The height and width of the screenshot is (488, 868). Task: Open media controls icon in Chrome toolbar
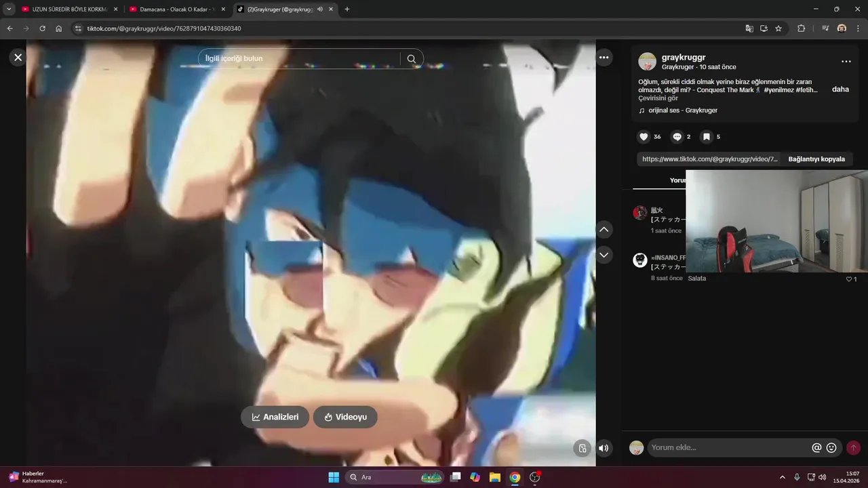pyautogui.click(x=825, y=28)
